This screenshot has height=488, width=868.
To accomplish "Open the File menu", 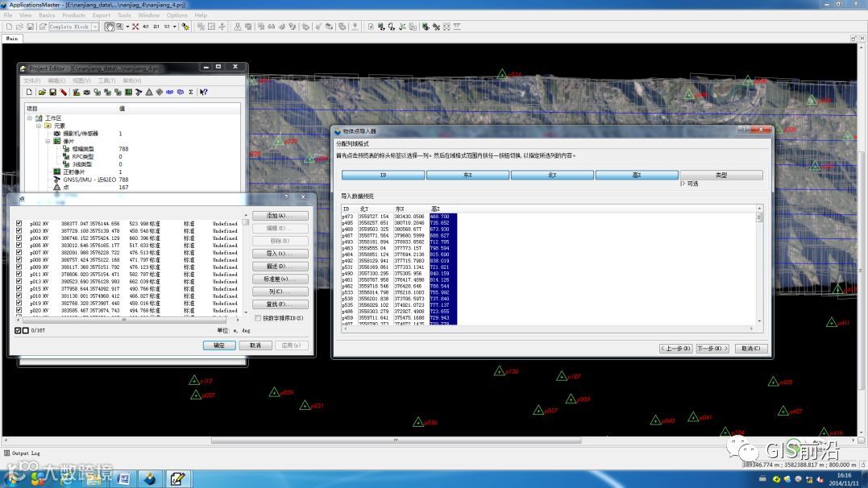I will 8,15.
